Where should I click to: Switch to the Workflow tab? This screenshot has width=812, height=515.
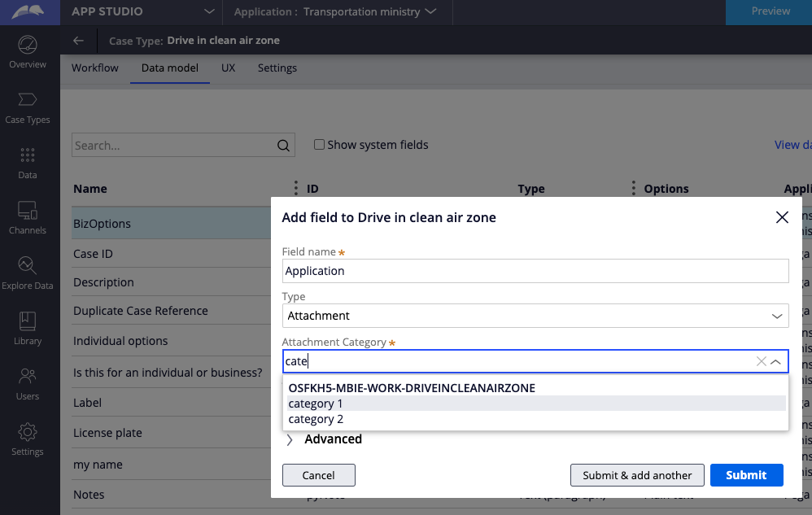click(x=94, y=68)
